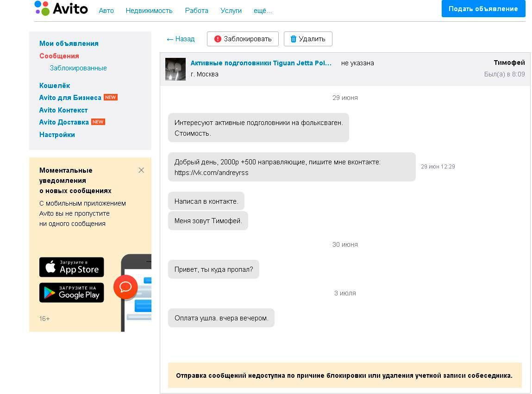The image size is (532, 394).
Task: Close the Моментальные уведомления banner
Action: [141, 170]
